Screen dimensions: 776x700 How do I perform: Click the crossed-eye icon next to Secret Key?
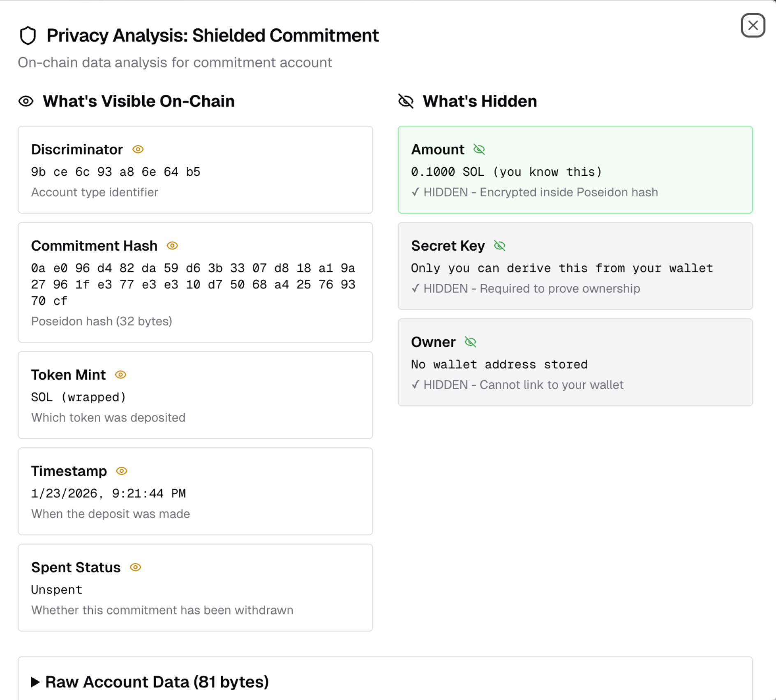point(500,246)
